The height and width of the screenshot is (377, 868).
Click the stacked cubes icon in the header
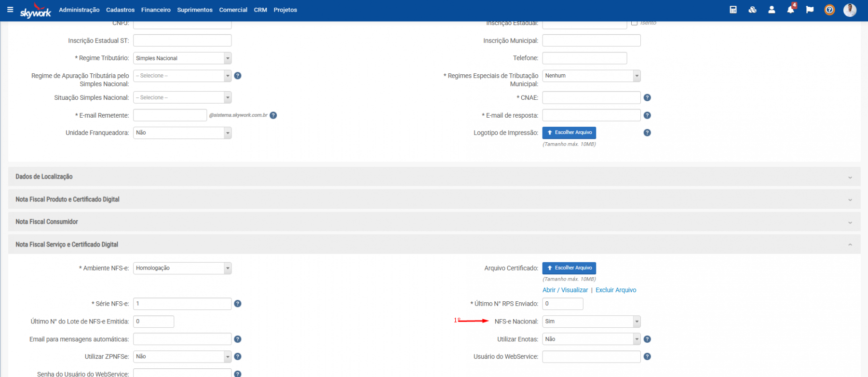[x=752, y=10]
